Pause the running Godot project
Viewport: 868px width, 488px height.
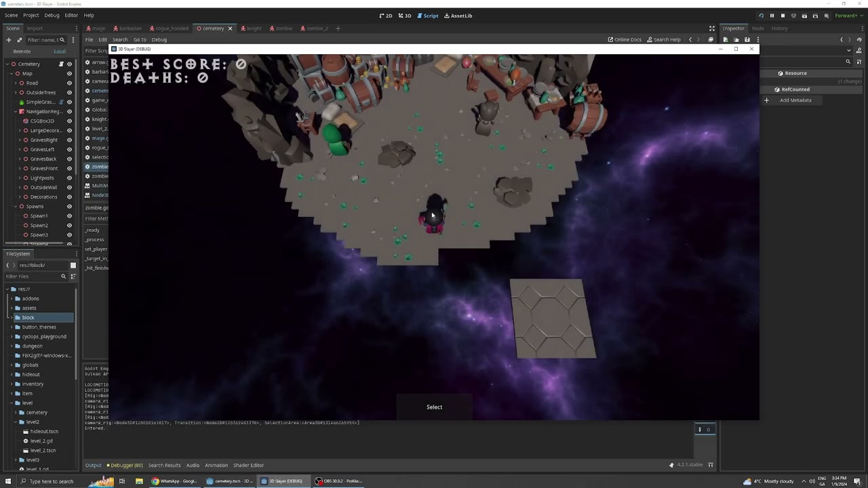coord(772,16)
